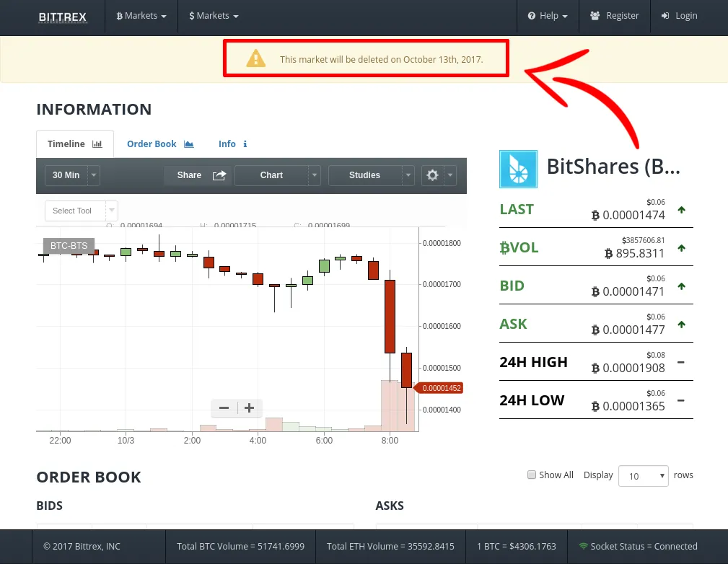This screenshot has height=564, width=728.
Task: Click the Login link
Action: point(679,16)
